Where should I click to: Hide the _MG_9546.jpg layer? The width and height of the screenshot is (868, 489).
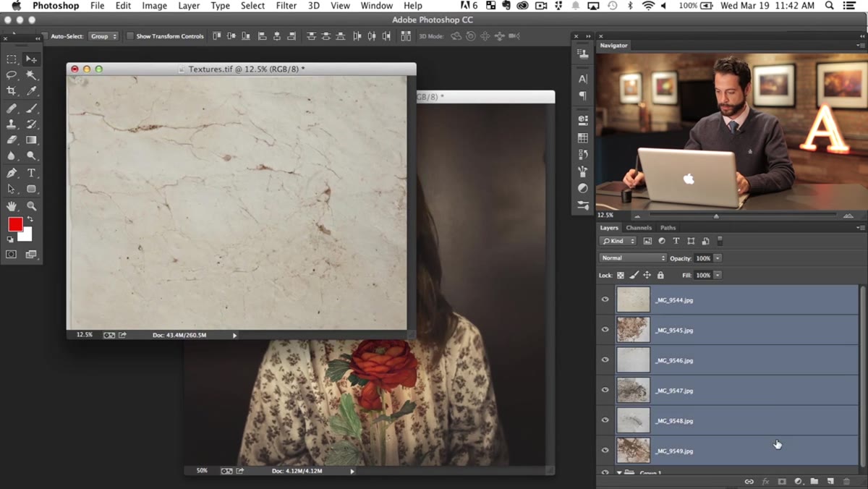[x=605, y=360]
